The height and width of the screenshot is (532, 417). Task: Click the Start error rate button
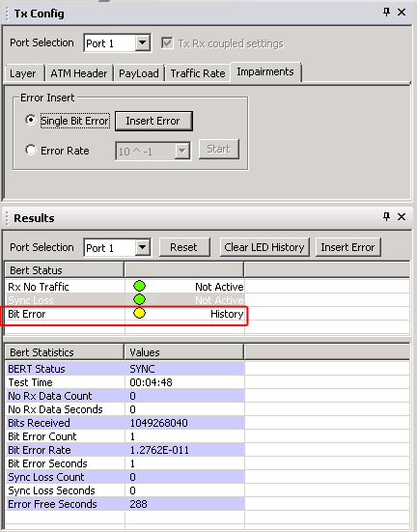pos(219,149)
